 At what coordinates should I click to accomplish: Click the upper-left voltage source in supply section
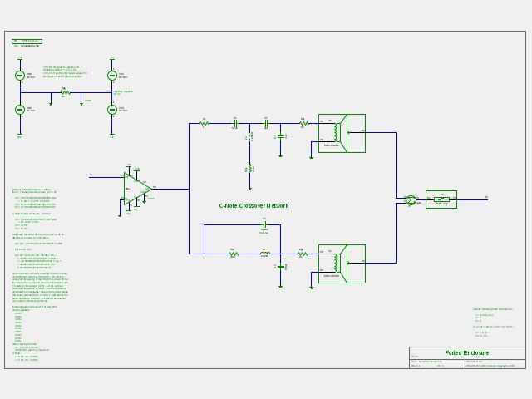point(20,76)
